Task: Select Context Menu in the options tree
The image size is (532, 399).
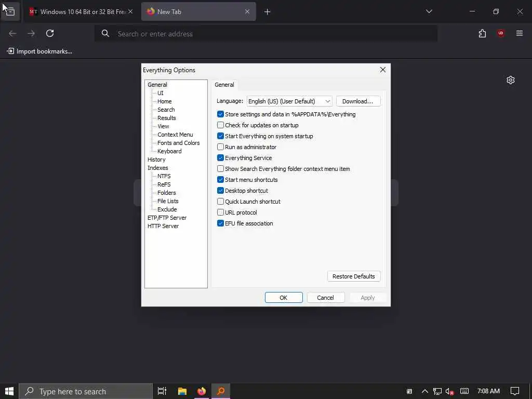Action: click(x=175, y=135)
